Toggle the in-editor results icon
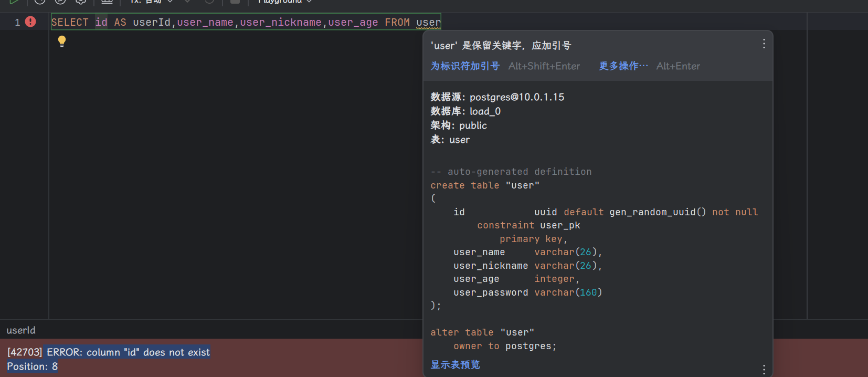The image size is (868, 377). 107,2
